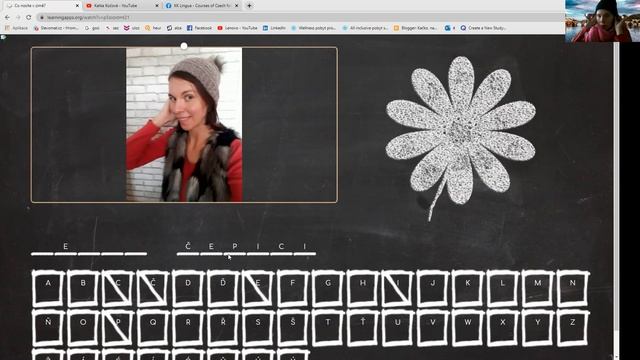Go forward in browser history
This screenshot has height=360, width=640.
[x=18, y=17]
